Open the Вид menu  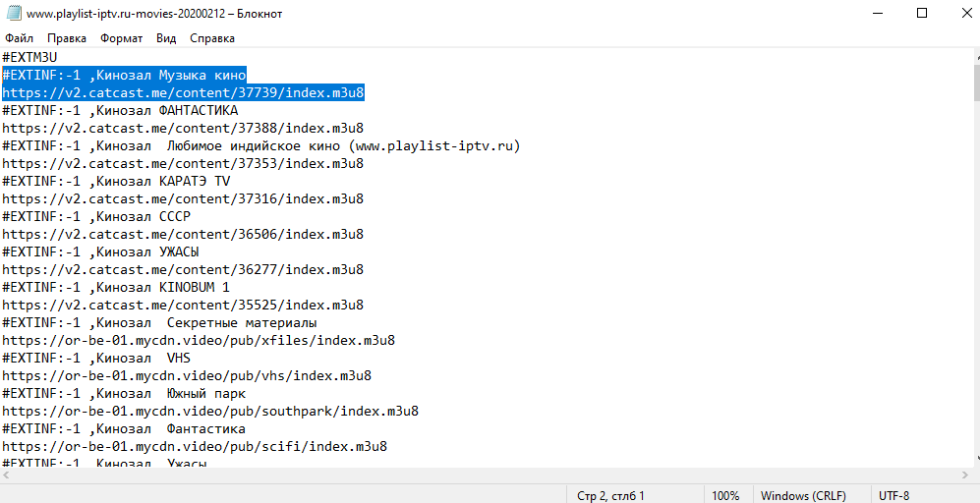coord(166,38)
